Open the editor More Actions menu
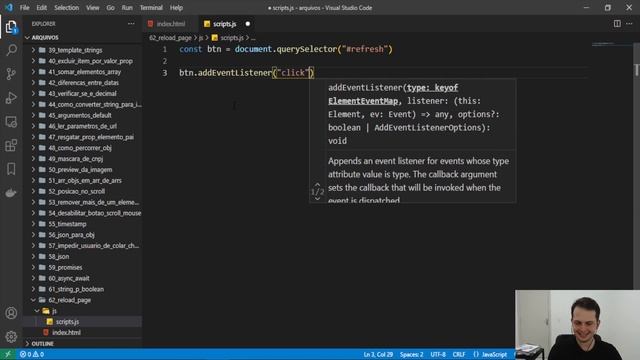Image resolution: width=640 pixels, height=360 pixels. point(629,24)
